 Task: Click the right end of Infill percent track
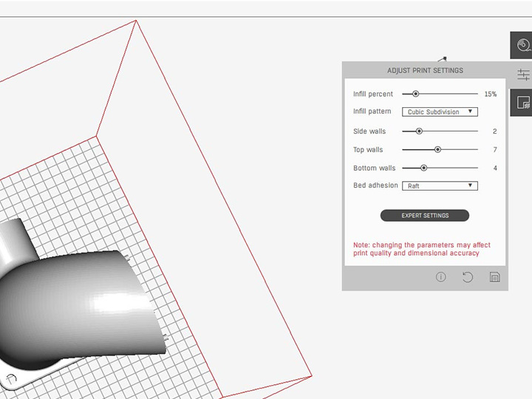[x=477, y=94]
